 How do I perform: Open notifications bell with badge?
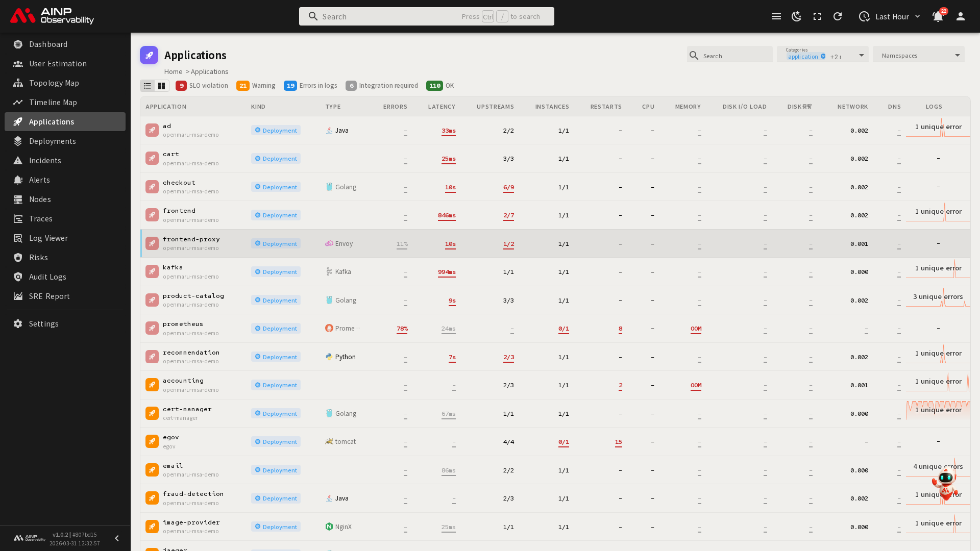[x=938, y=16]
